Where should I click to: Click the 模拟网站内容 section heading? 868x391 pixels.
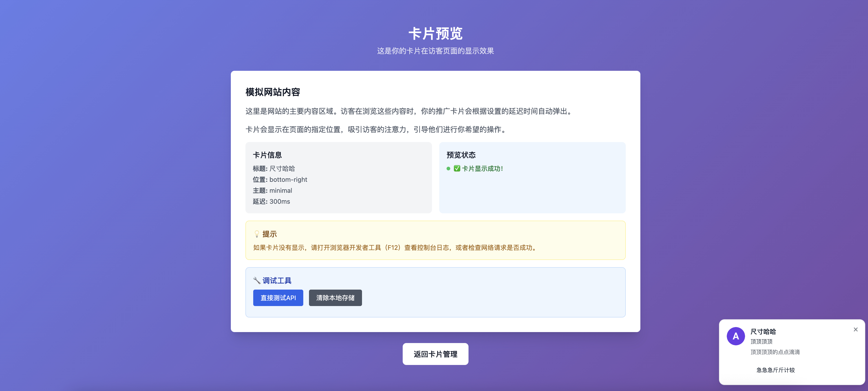pyautogui.click(x=273, y=92)
